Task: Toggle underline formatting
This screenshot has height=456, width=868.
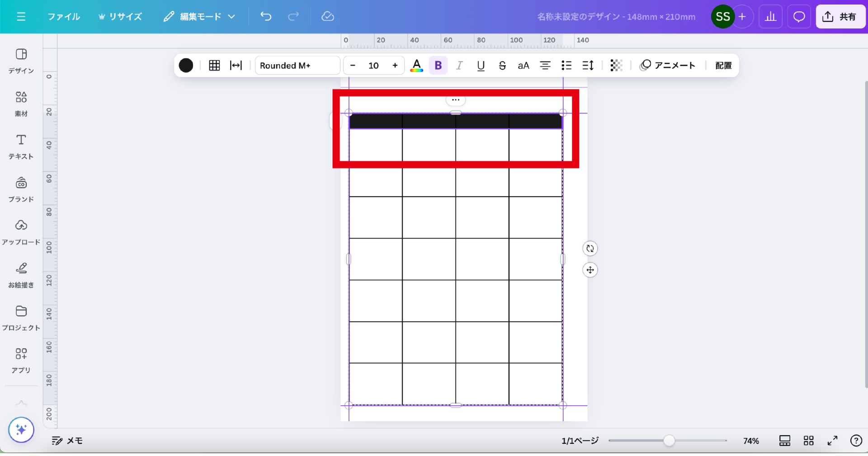Action: pyautogui.click(x=481, y=66)
